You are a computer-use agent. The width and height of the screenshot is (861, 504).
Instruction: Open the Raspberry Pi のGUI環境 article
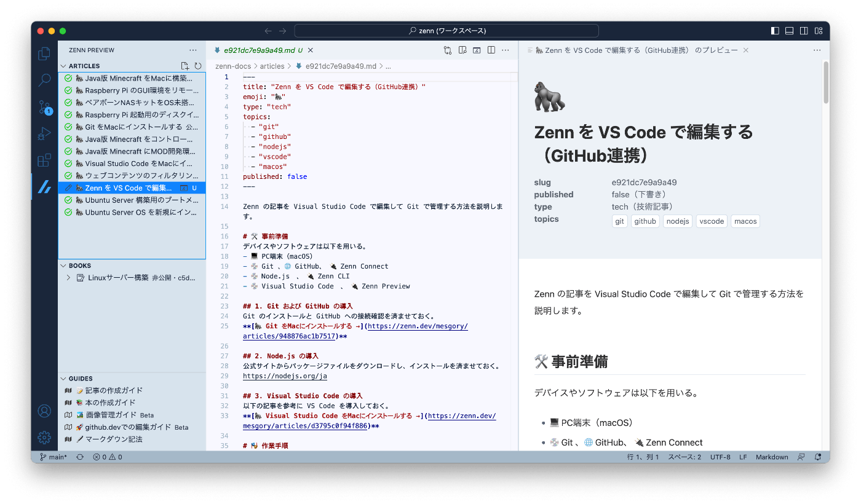pos(132,90)
